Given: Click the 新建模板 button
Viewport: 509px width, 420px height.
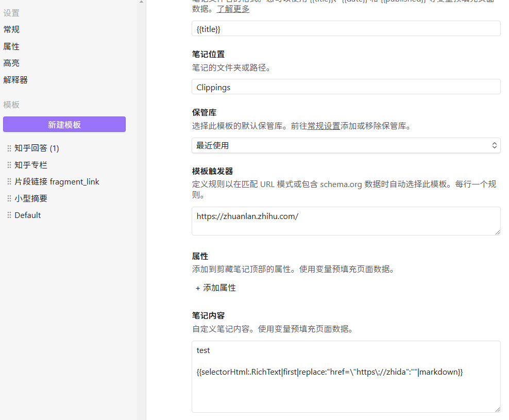Looking at the screenshot, I should [64, 124].
